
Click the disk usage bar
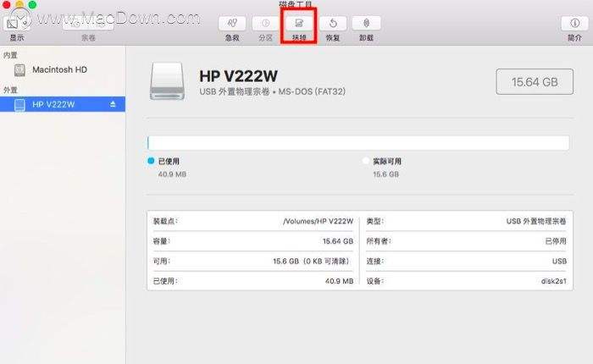click(x=358, y=143)
